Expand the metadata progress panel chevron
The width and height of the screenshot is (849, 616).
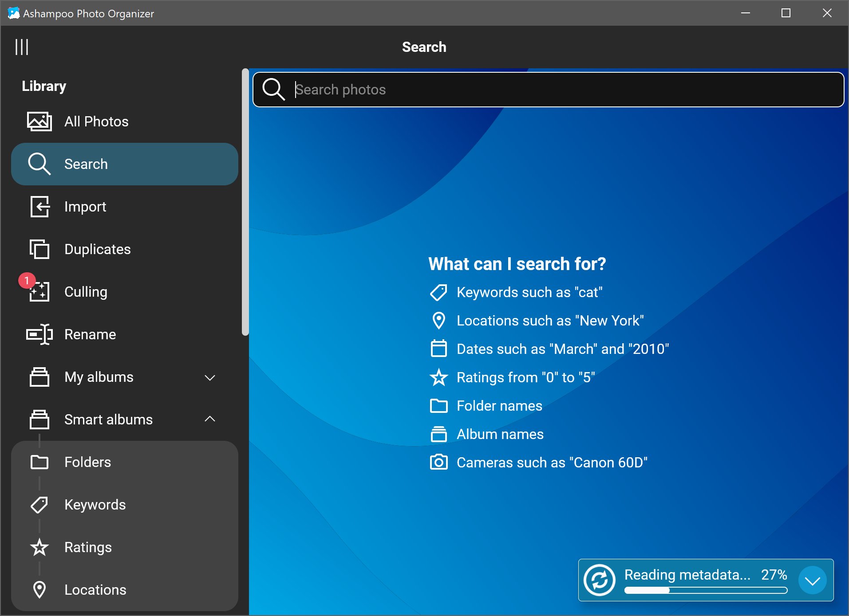[813, 580]
